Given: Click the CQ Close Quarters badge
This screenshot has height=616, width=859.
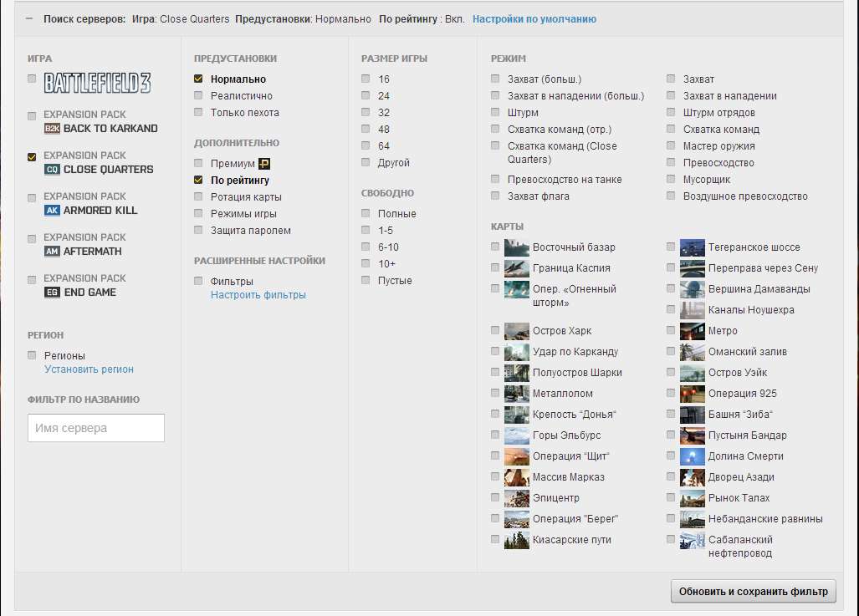Looking at the screenshot, I should [x=52, y=170].
